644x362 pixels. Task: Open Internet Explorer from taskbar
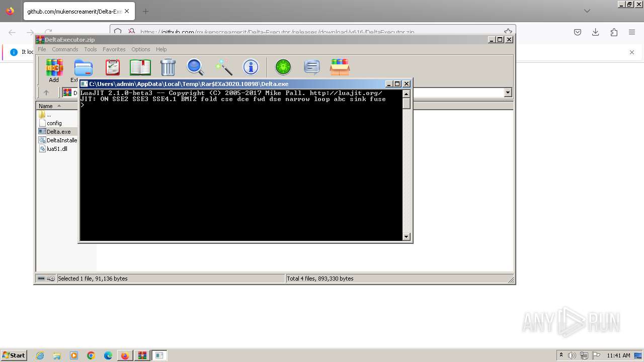click(x=40, y=355)
